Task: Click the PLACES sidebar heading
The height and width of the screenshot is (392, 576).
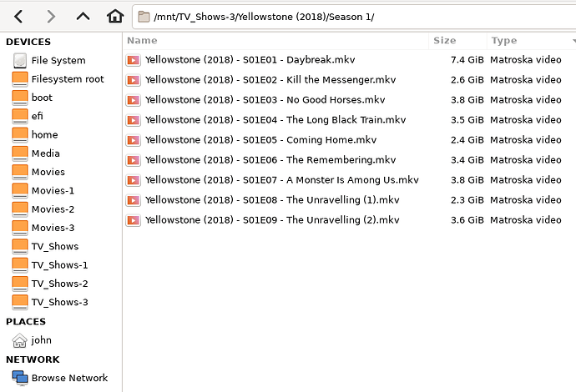Action: tap(26, 322)
